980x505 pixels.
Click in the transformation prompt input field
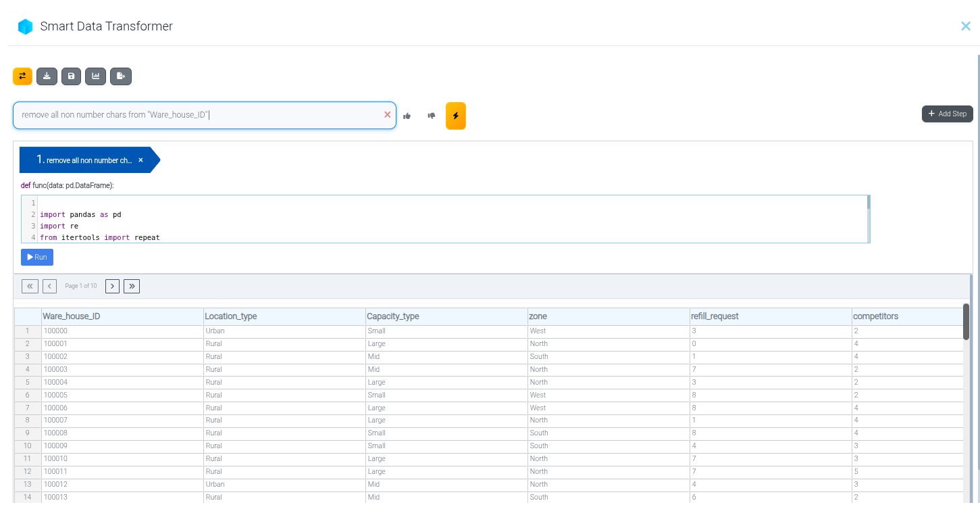point(196,115)
